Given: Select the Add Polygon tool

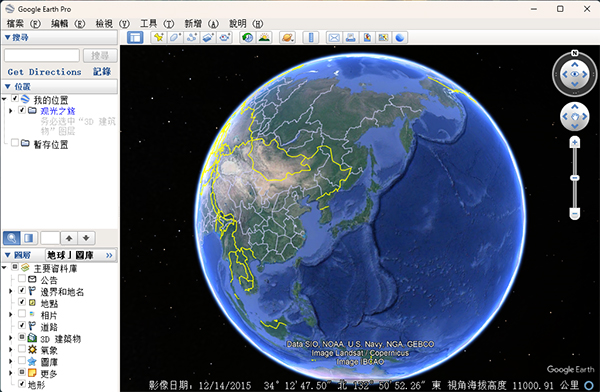Looking at the screenshot, I should 175,38.
